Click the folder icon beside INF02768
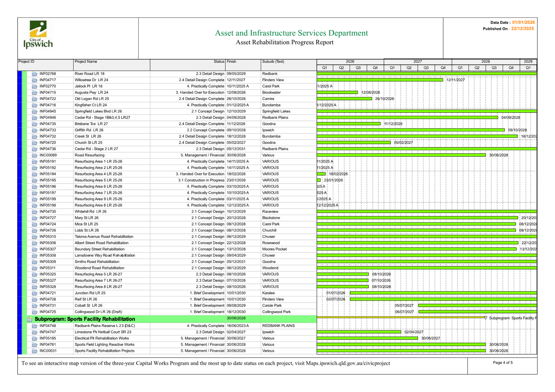 [x=35, y=74]
